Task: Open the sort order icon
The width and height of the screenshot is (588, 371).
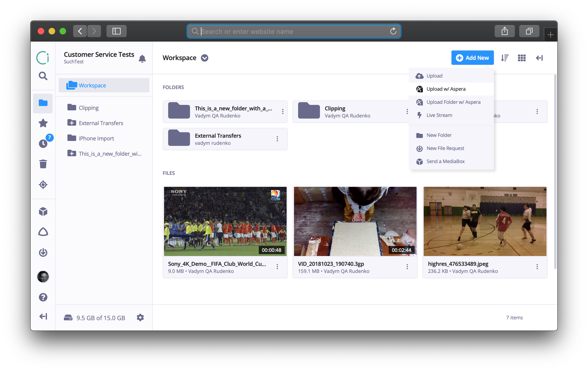Action: click(505, 58)
